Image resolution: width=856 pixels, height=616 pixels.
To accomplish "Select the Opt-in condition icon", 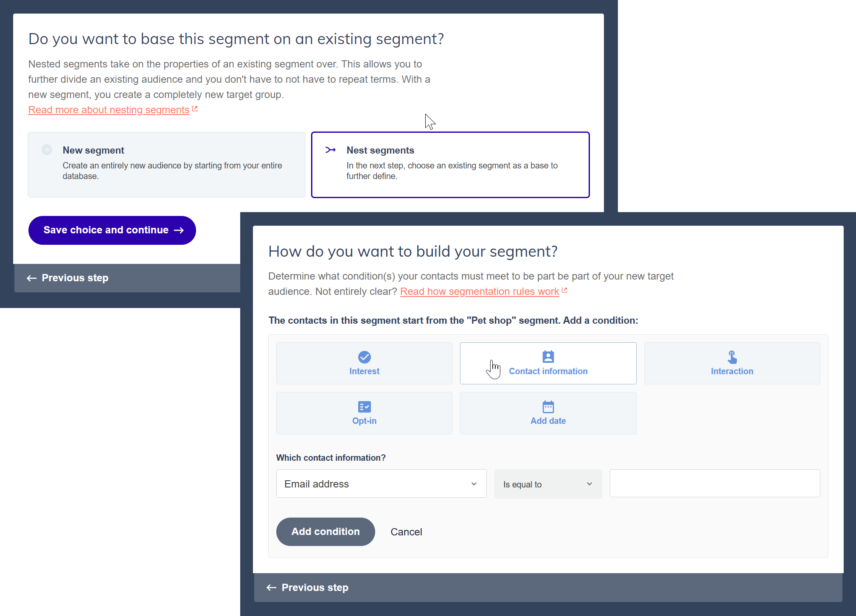I will tap(364, 406).
